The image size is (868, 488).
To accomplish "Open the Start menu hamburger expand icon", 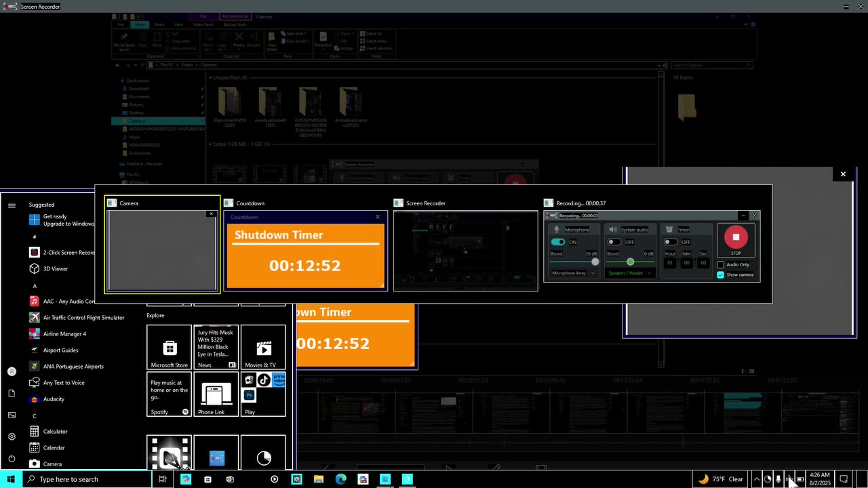I will [12, 205].
